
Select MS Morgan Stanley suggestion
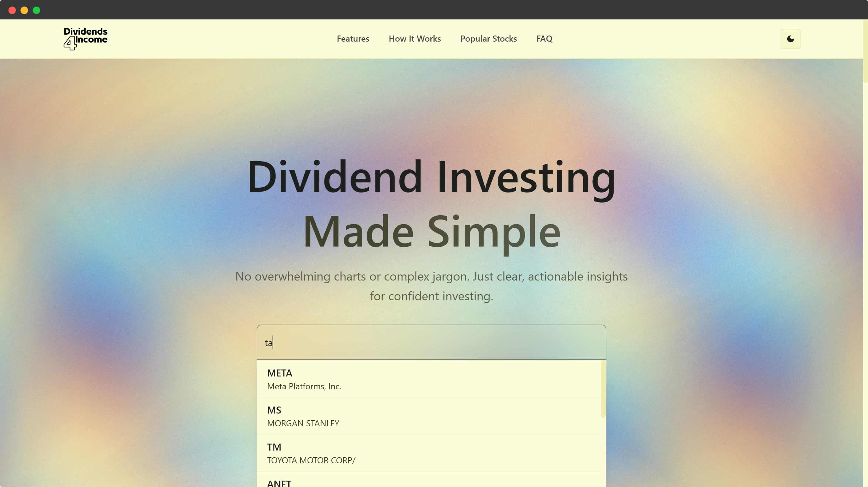429,416
